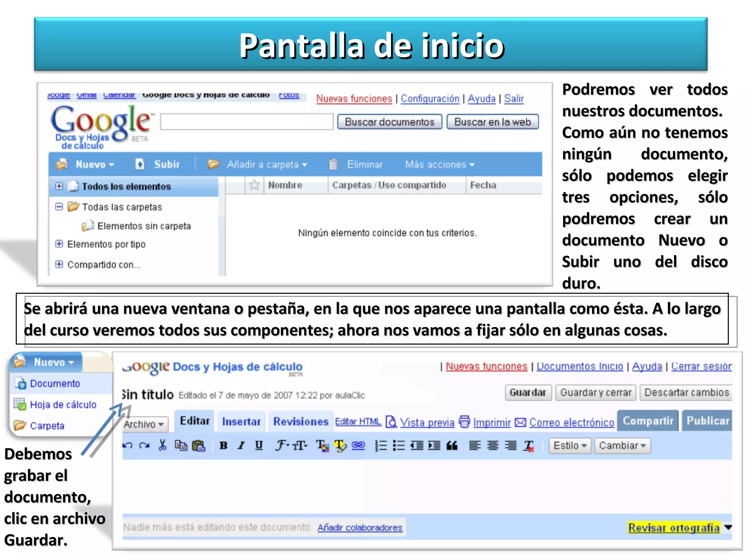
Task: Click the document search input field
Action: [x=247, y=122]
